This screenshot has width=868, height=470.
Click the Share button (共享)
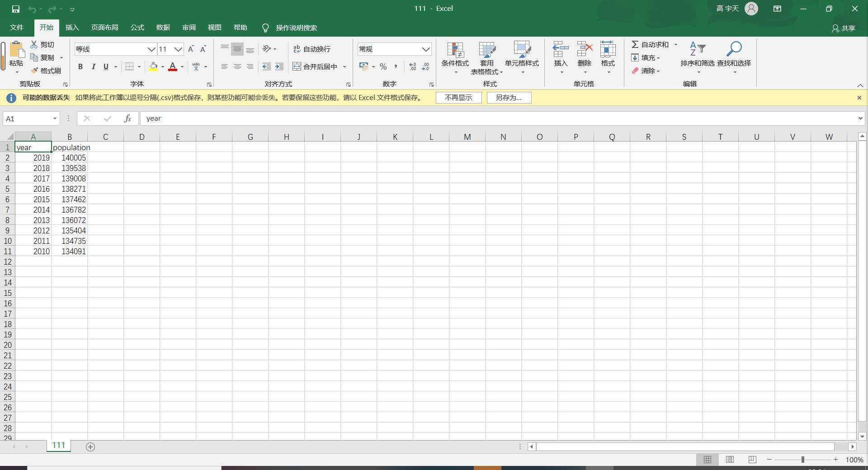click(844, 28)
